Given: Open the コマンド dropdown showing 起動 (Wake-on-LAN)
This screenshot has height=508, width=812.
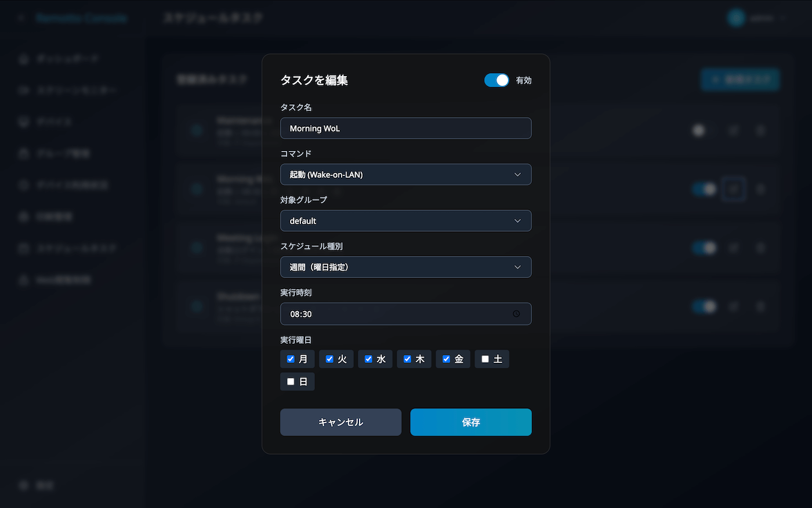Looking at the screenshot, I should tap(406, 174).
